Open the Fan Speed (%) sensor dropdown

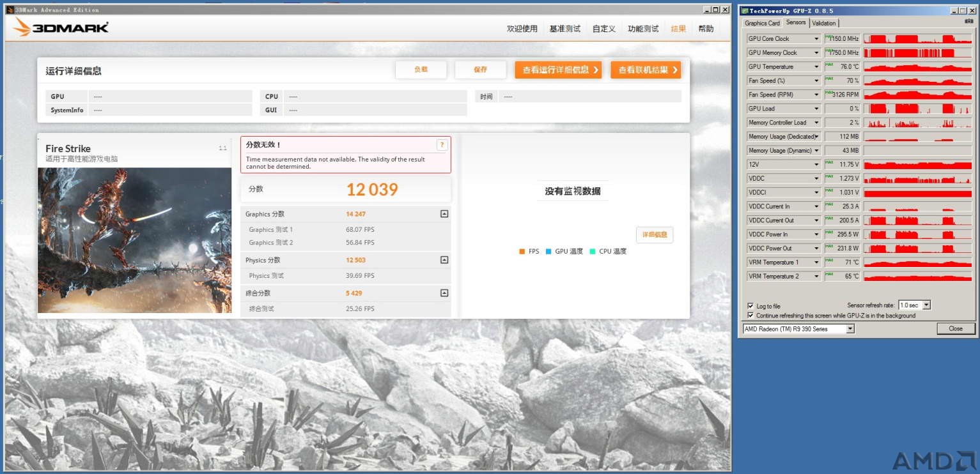[x=816, y=81]
